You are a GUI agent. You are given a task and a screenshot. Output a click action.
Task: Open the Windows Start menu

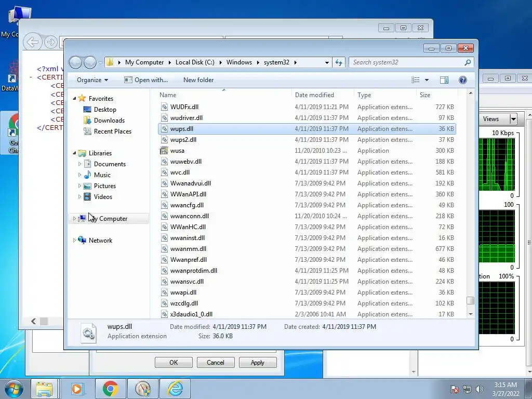[13, 389]
